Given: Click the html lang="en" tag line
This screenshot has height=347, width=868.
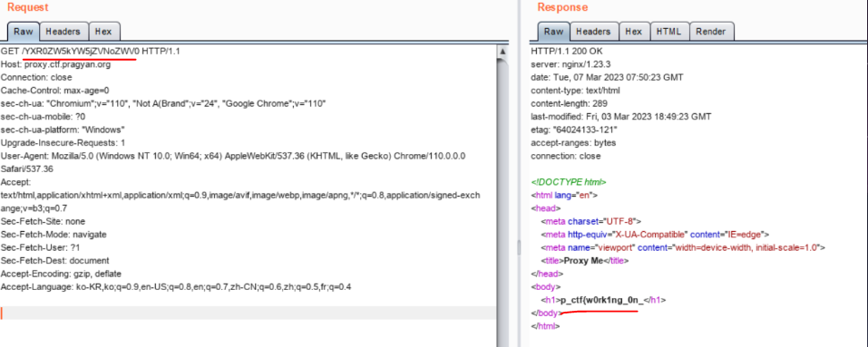Looking at the screenshot, I should (x=563, y=195).
